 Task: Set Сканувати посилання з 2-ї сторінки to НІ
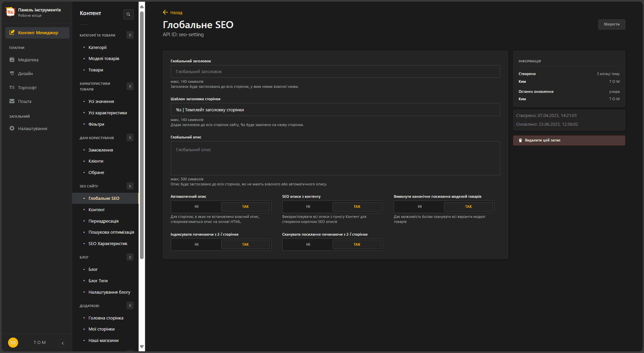[308, 244]
